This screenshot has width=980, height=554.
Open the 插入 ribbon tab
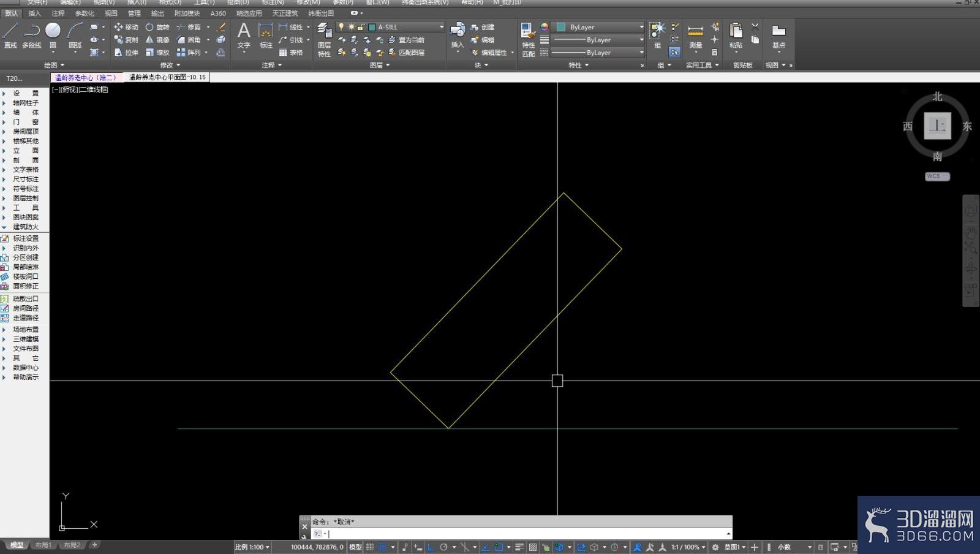(35, 13)
